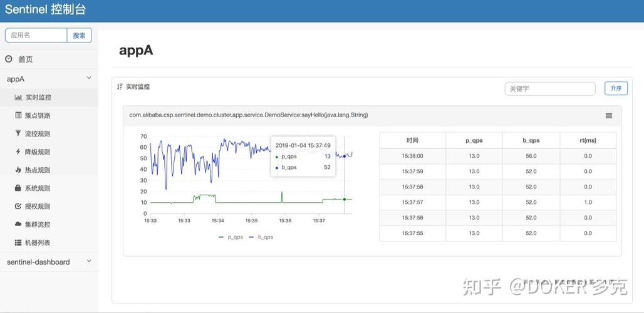Click the cloud icon for 集群流控
Image resolution: width=644 pixels, height=313 pixels.
point(18,224)
